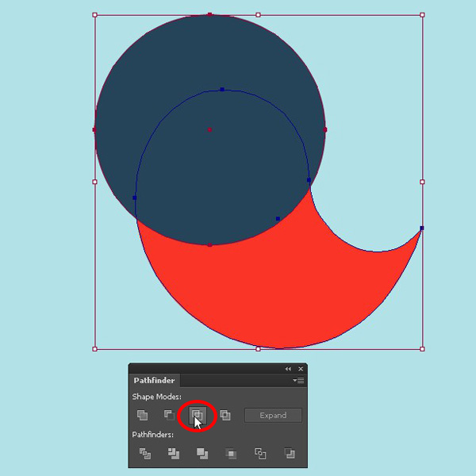Open the Pathfinder panel options menu

coord(299,380)
